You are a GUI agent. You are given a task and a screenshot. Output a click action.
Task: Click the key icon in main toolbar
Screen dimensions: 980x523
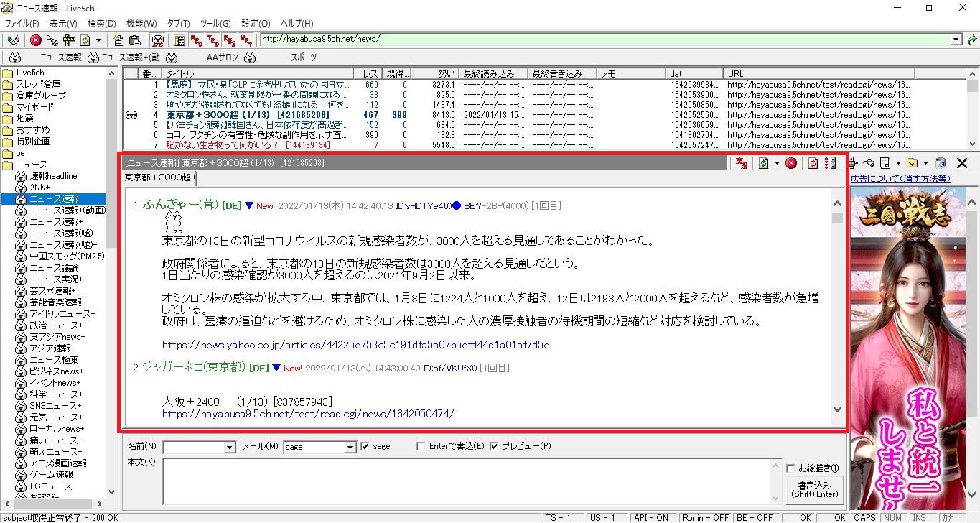(x=52, y=40)
